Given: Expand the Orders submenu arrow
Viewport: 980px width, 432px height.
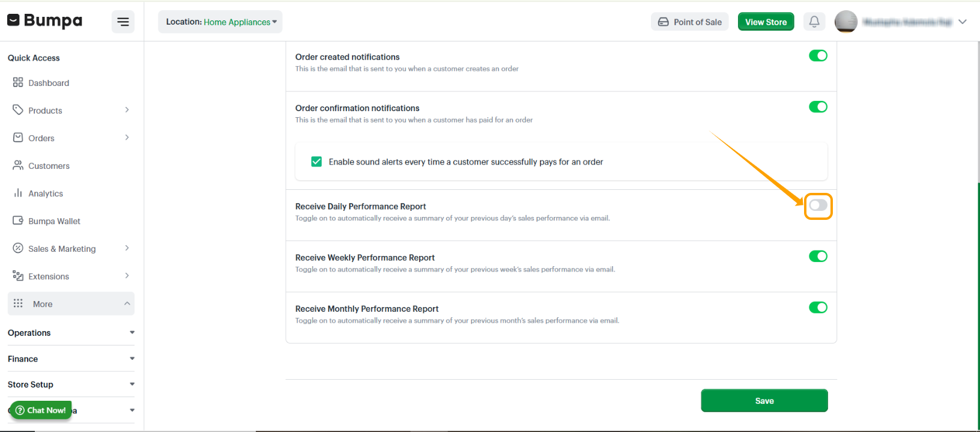Looking at the screenshot, I should (x=127, y=138).
